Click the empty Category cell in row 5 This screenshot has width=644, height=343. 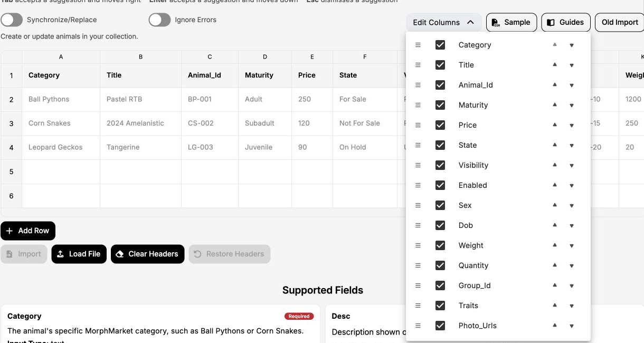pyautogui.click(x=61, y=171)
